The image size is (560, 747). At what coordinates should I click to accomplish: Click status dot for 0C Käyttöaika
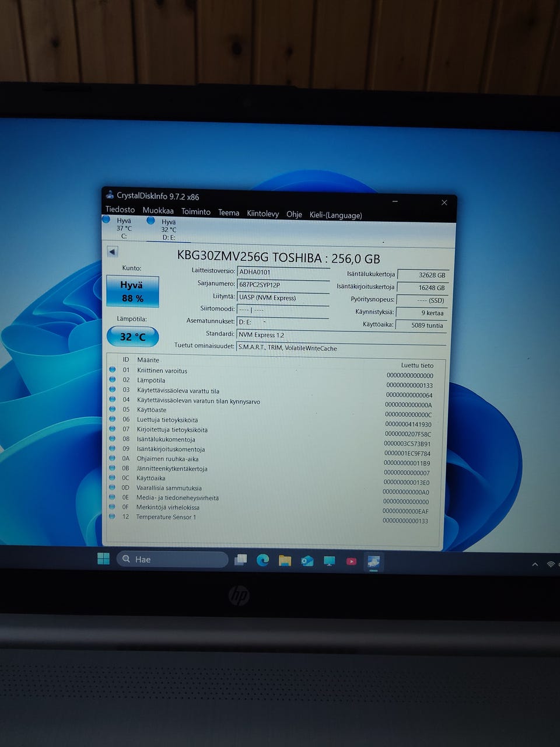pos(113,477)
